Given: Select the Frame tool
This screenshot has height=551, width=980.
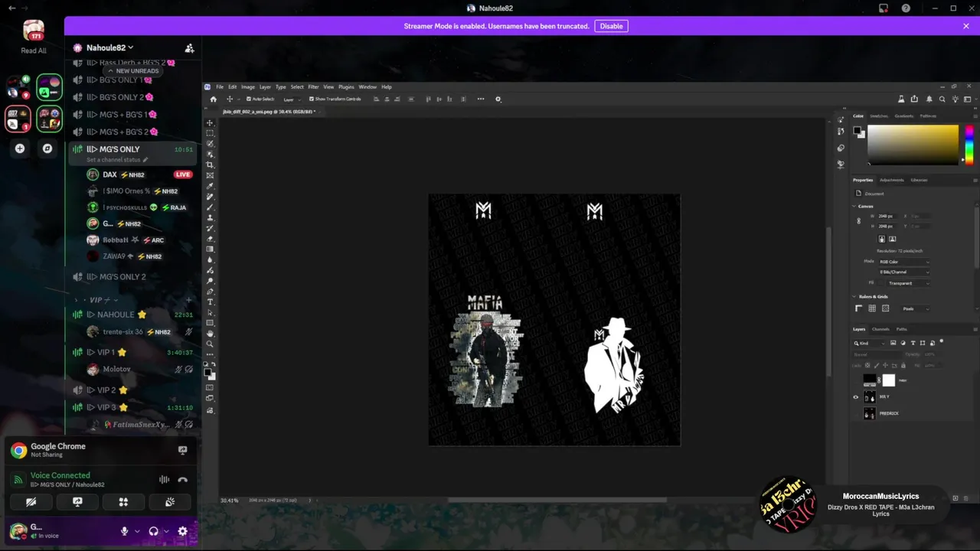Looking at the screenshot, I should click(x=210, y=174).
